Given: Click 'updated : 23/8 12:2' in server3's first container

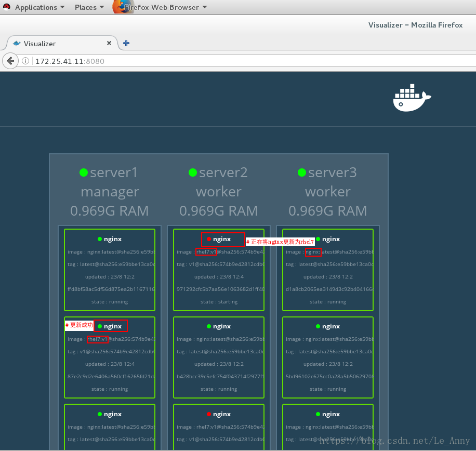Looking at the screenshot, I should pos(328,277).
